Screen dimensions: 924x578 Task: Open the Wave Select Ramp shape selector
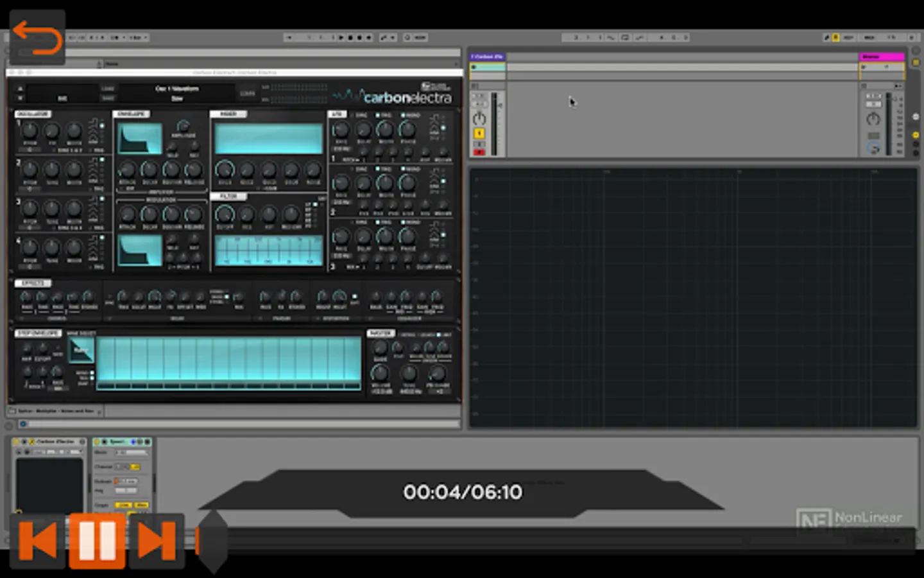(81, 351)
